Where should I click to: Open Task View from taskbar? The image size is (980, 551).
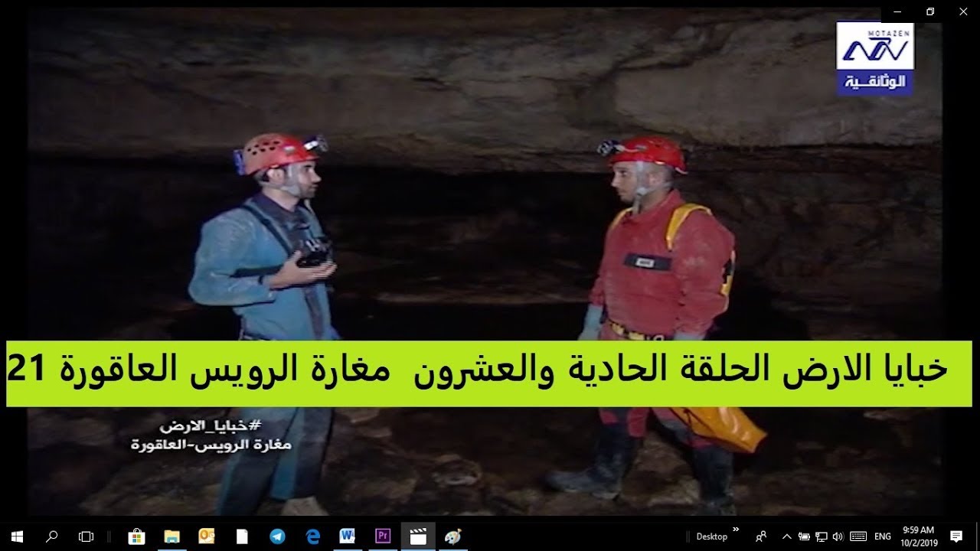click(87, 536)
